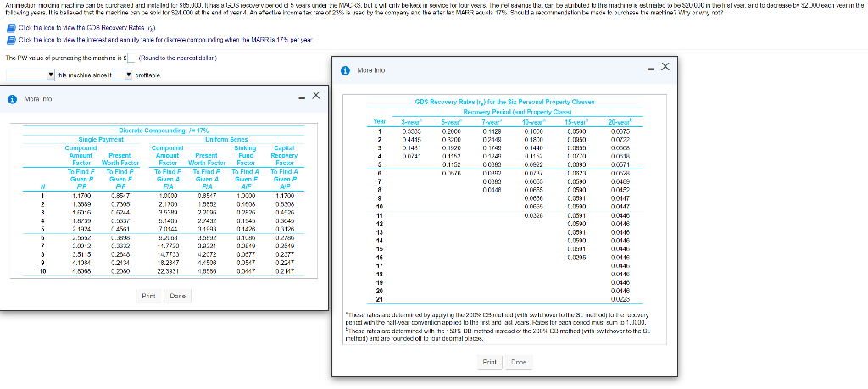The image size is (868, 389).
Task: Select rate 0.0375 in the 20-year column
Action: click(x=619, y=131)
